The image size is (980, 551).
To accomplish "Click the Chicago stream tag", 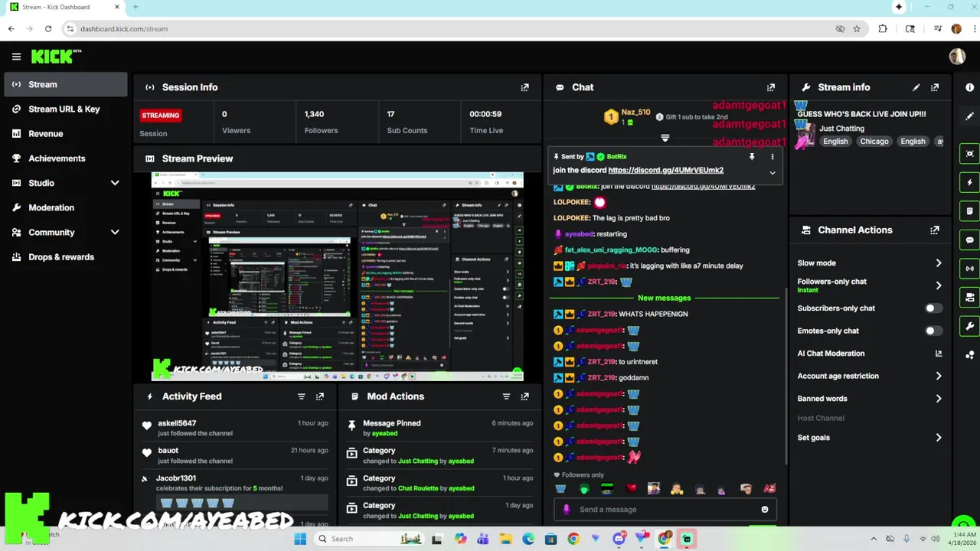I will point(874,142).
